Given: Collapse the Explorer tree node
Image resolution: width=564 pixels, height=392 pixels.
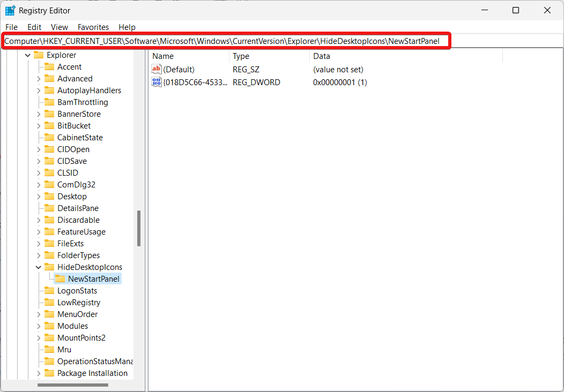Looking at the screenshot, I should pos(28,55).
